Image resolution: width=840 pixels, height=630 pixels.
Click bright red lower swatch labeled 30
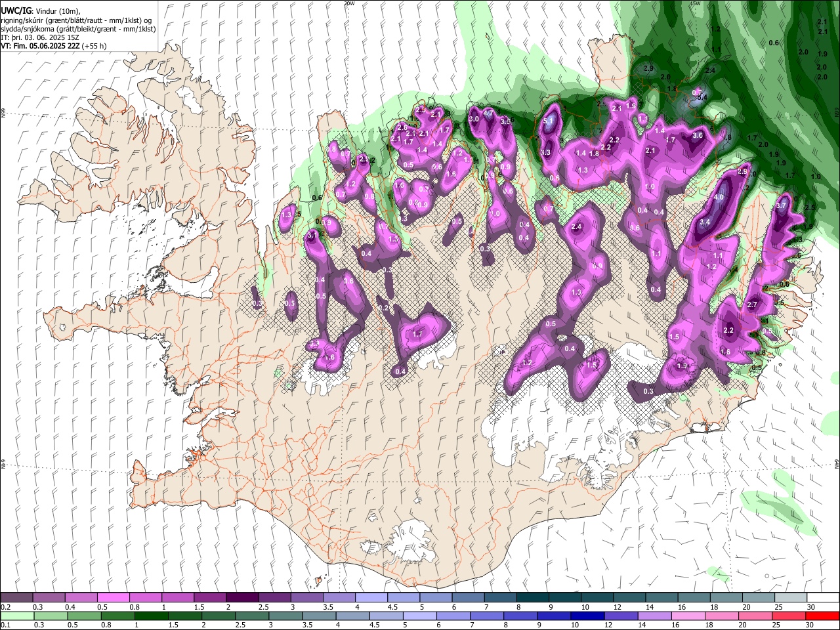pos(821,616)
